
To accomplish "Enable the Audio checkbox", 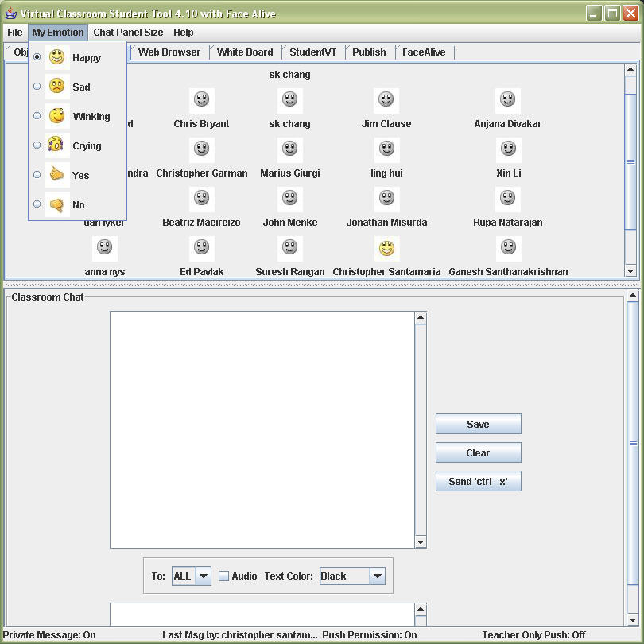I will [x=224, y=576].
